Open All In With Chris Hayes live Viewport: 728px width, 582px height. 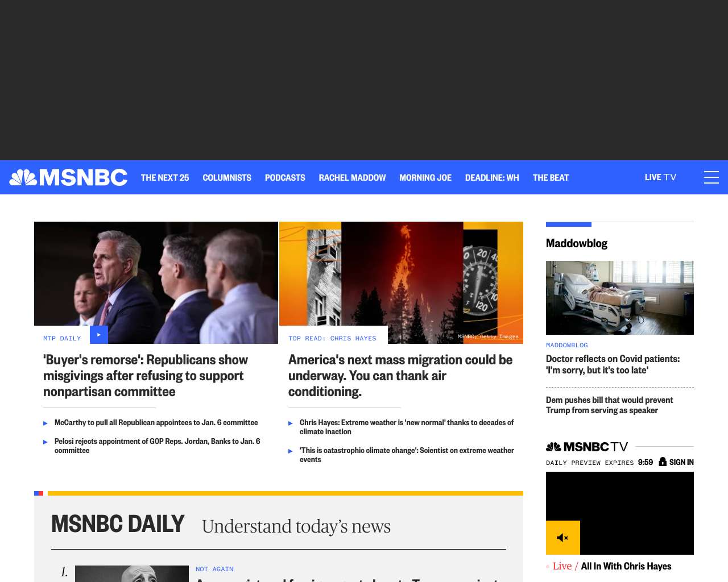tap(626, 566)
